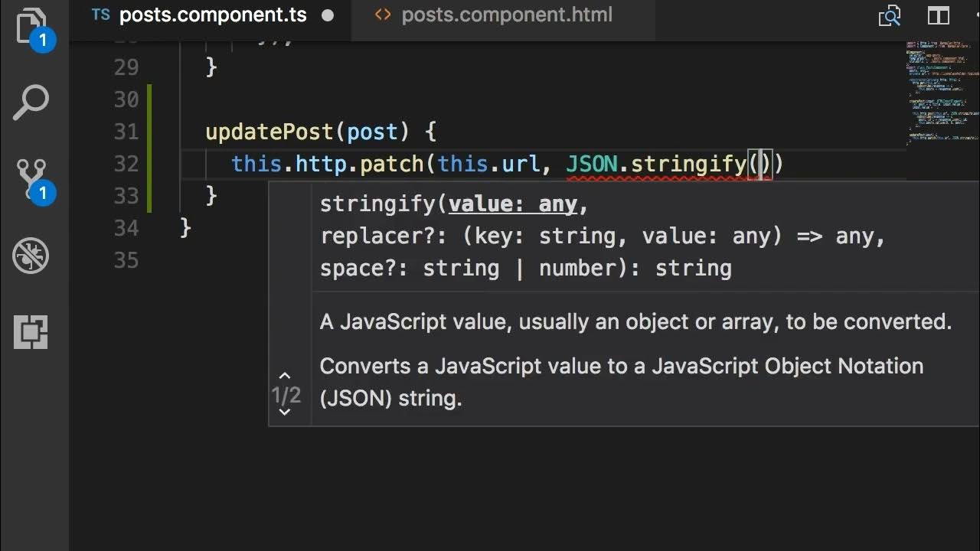Click the updatePost method name
Viewport: 980px width, 551px height.
269,132
